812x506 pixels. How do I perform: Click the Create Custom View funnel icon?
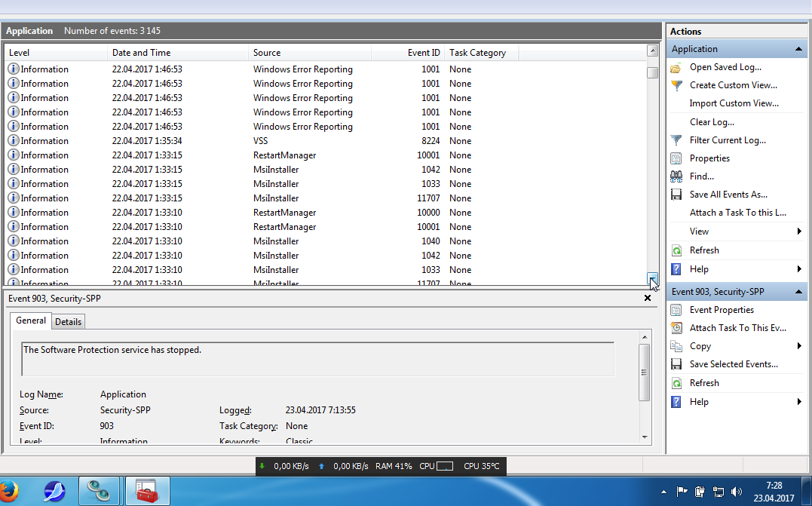676,85
